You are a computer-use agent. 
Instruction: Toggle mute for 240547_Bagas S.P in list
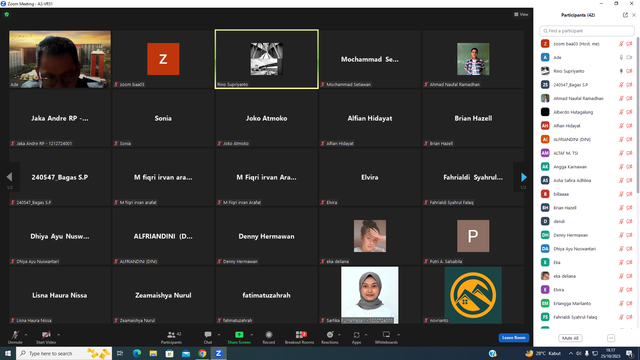[x=621, y=85]
